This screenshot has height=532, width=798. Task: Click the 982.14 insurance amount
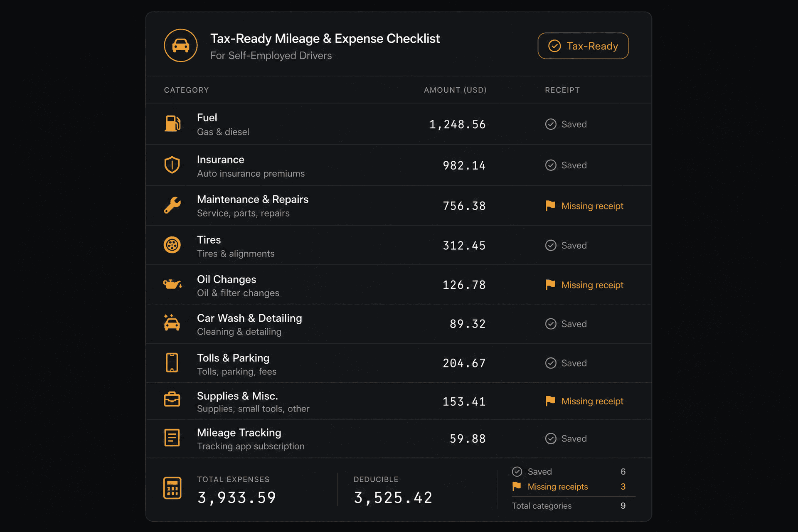tap(464, 165)
